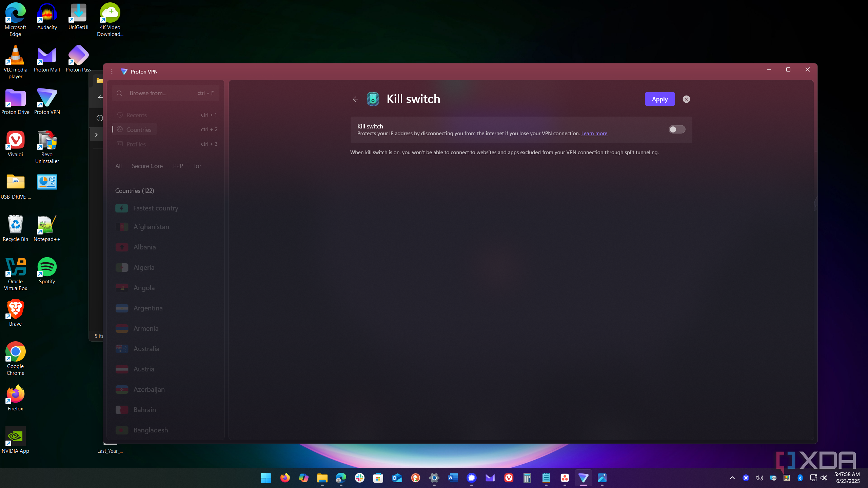Open Brave desktop shortcut
The height and width of the screenshot is (488, 868).
[15, 313]
